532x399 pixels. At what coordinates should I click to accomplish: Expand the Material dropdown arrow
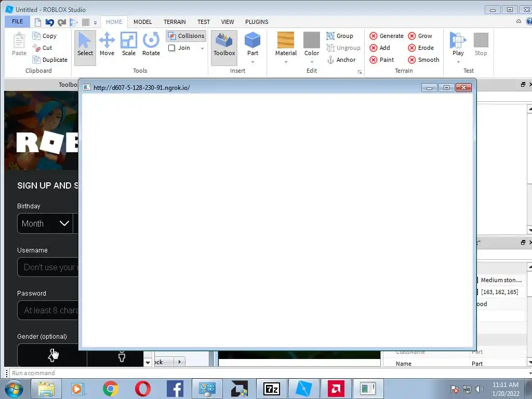[286, 62]
